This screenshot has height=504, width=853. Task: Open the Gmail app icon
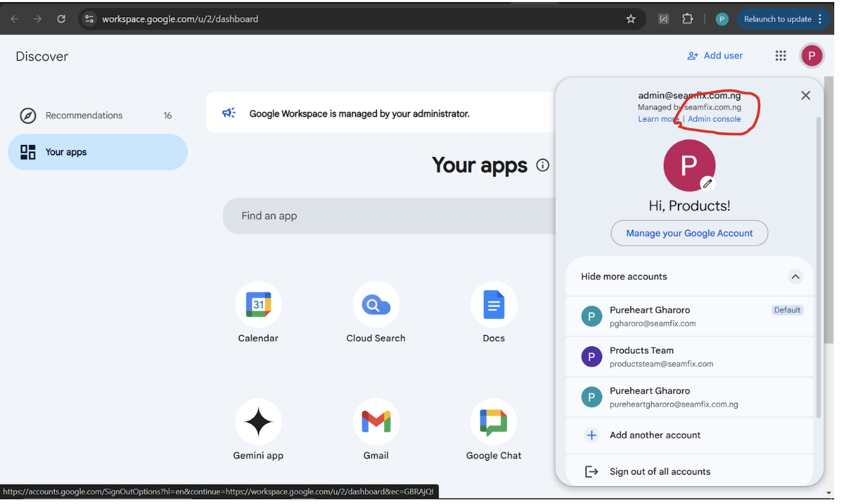point(376,422)
